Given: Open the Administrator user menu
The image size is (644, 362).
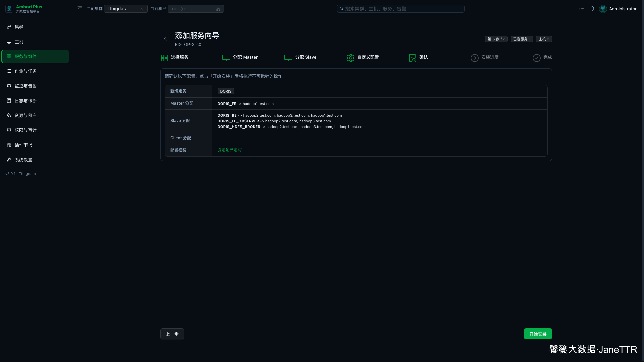Looking at the screenshot, I should [x=618, y=9].
